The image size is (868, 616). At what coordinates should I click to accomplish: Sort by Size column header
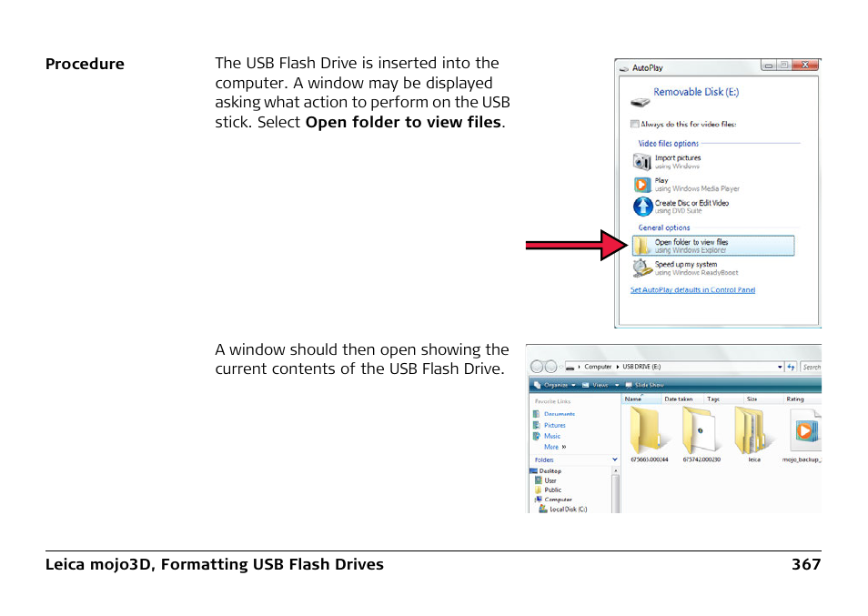click(762, 399)
